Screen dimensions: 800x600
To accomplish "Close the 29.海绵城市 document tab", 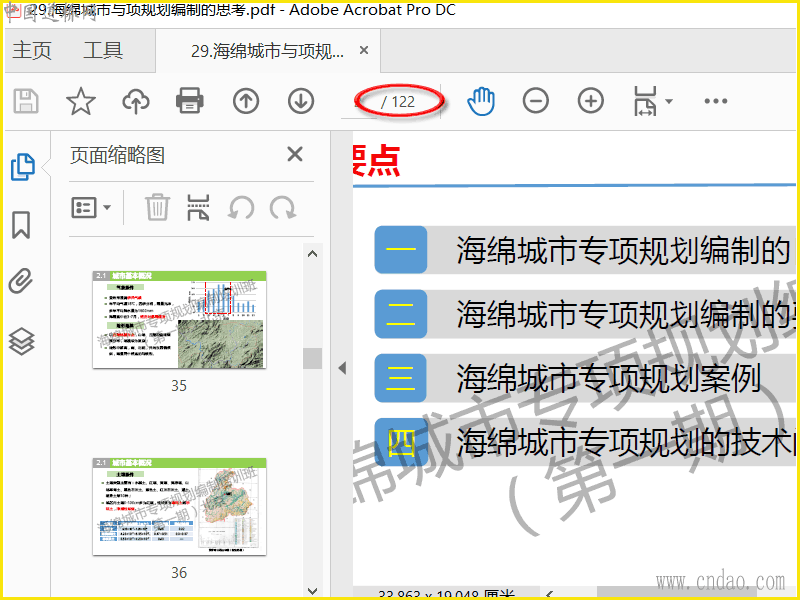I will tap(364, 51).
